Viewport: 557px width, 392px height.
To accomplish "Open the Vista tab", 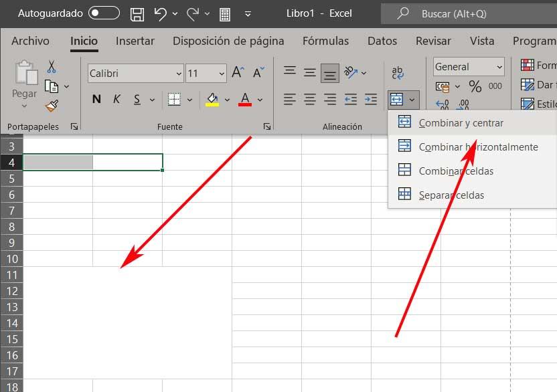I will coord(482,41).
